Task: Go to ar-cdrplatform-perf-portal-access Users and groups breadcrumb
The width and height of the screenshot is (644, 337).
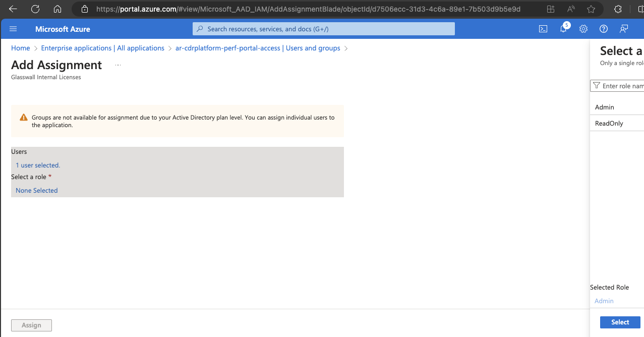Action: coord(258,48)
